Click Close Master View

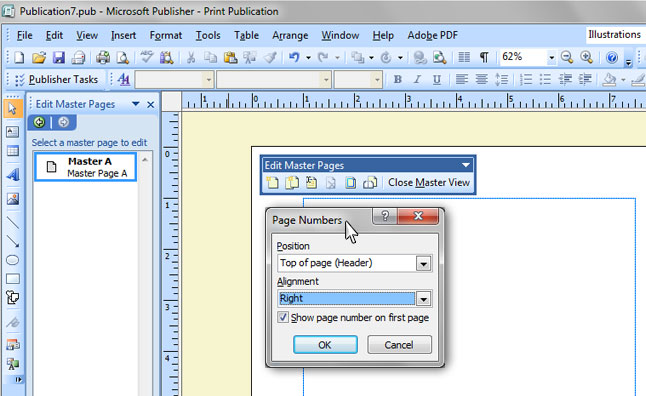pyautogui.click(x=429, y=183)
